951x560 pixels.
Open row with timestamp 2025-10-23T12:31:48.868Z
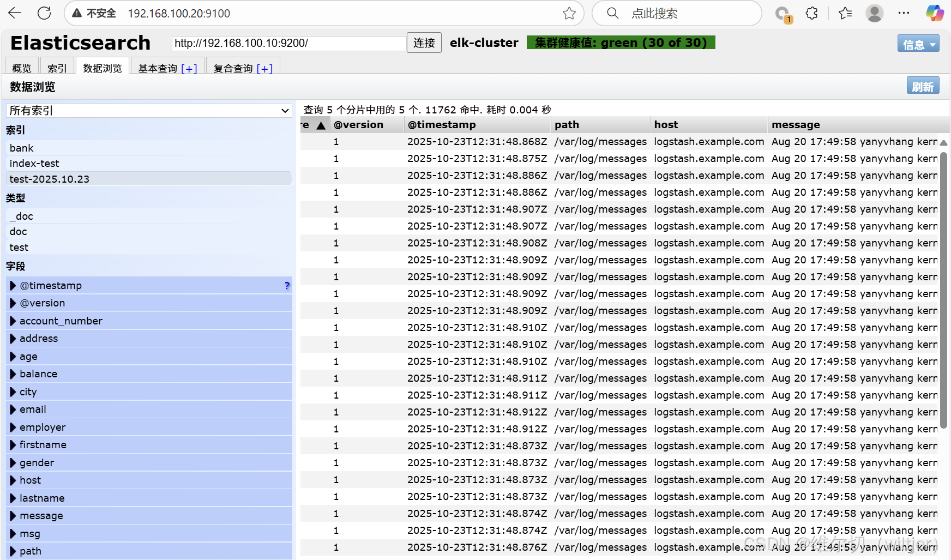click(619, 142)
